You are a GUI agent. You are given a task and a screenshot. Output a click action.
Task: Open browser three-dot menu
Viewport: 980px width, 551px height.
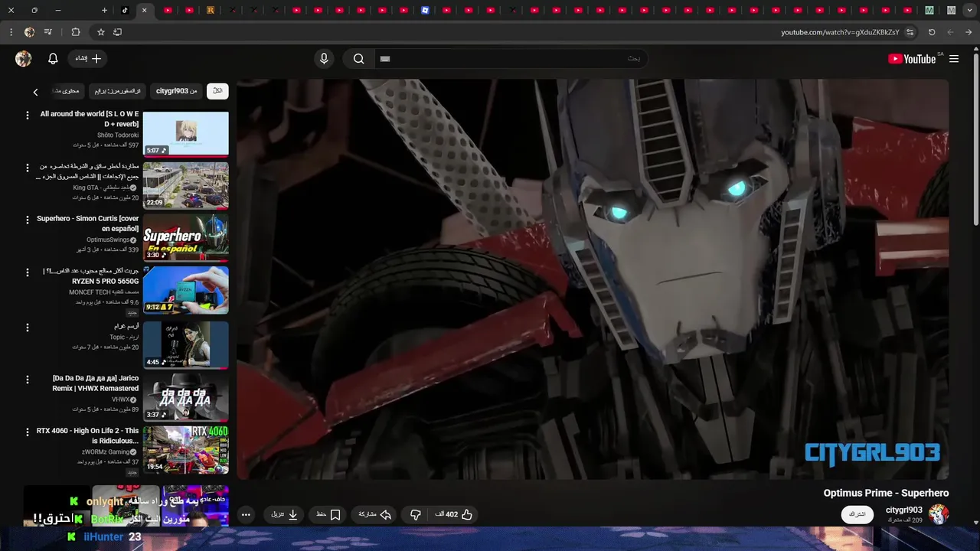pos(11,32)
